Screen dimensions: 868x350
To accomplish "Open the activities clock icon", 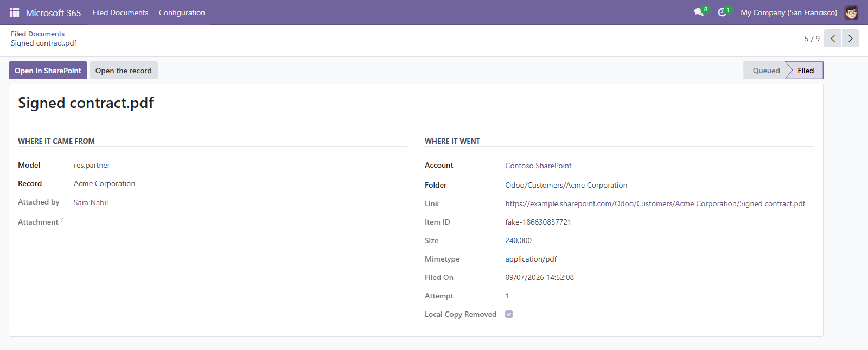I will pyautogui.click(x=722, y=12).
